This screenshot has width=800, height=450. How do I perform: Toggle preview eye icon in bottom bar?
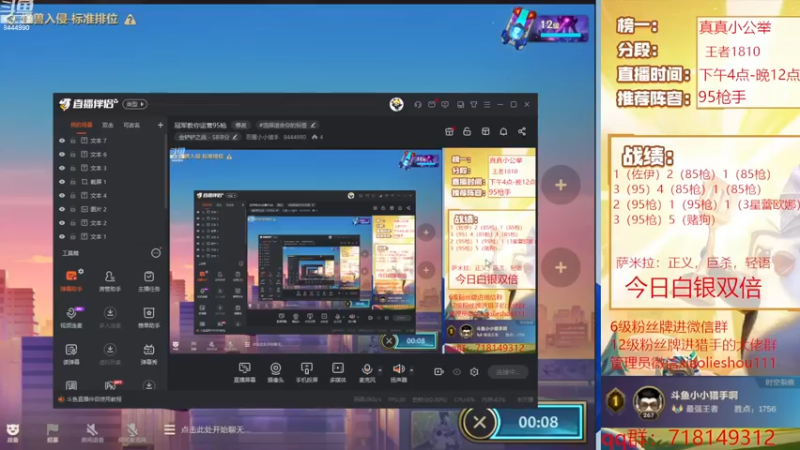457,372
